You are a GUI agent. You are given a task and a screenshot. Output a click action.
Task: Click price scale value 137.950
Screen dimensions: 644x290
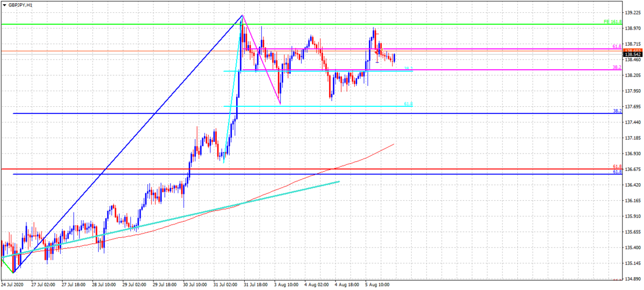tap(633, 91)
